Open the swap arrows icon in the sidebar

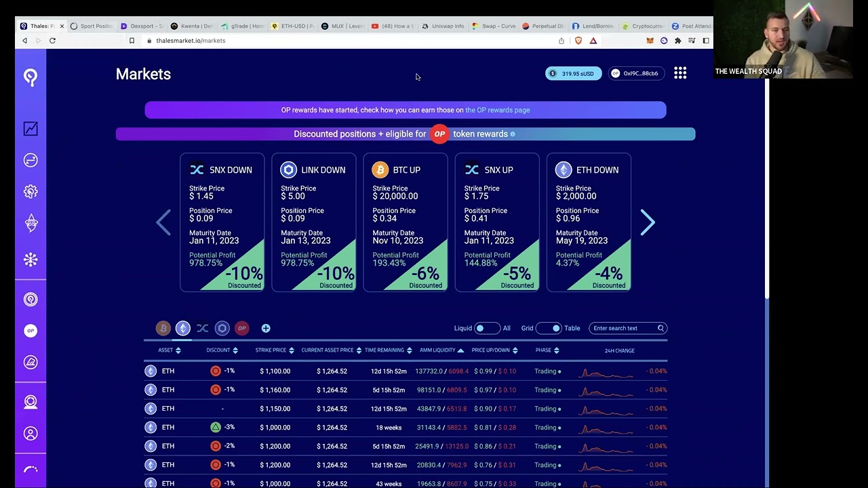click(31, 160)
